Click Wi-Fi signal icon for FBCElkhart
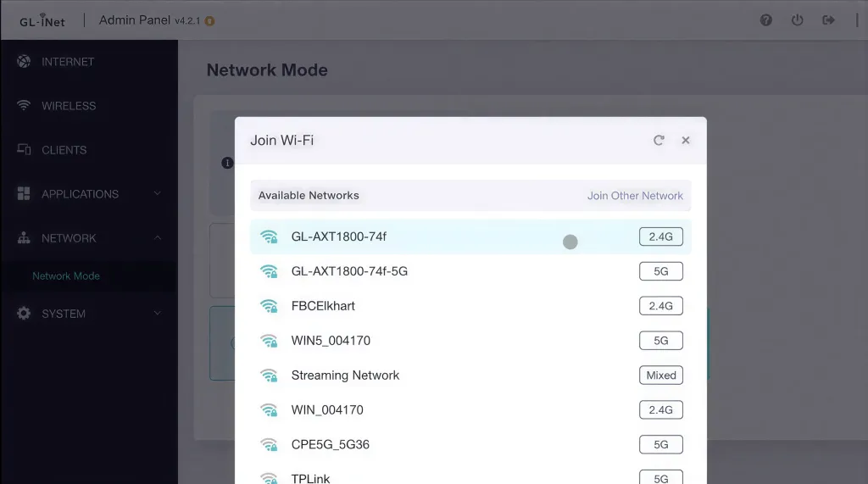The width and height of the screenshot is (868, 484). [x=269, y=306]
